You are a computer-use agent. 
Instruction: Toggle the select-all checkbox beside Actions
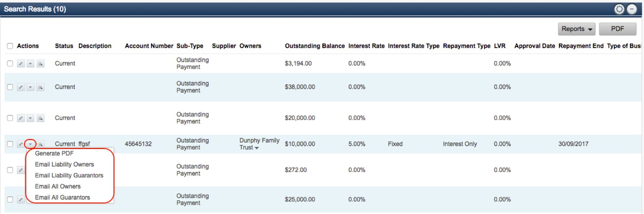point(10,46)
